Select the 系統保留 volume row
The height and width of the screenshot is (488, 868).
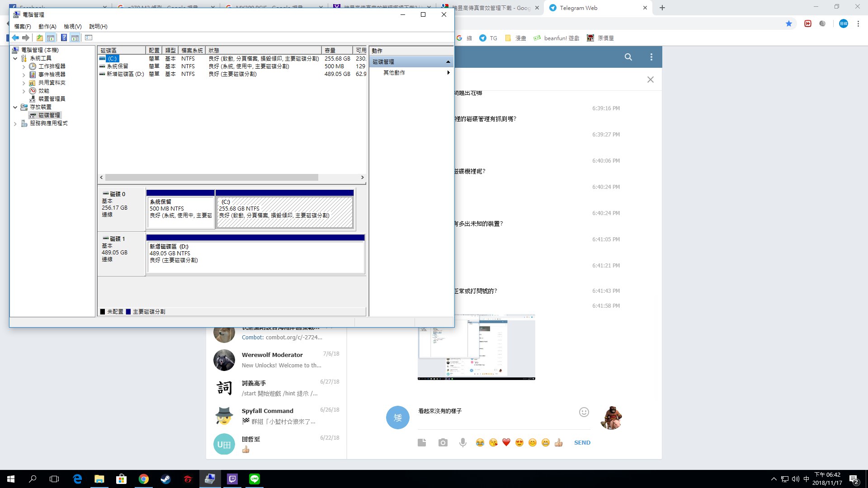coord(232,66)
